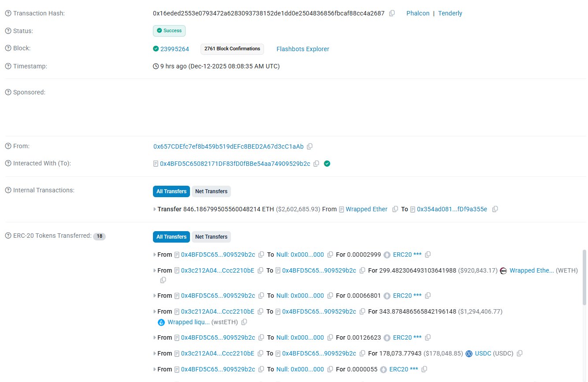Expand the first ERC-20 transfer row
This screenshot has height=382, width=588.
[x=154, y=255]
